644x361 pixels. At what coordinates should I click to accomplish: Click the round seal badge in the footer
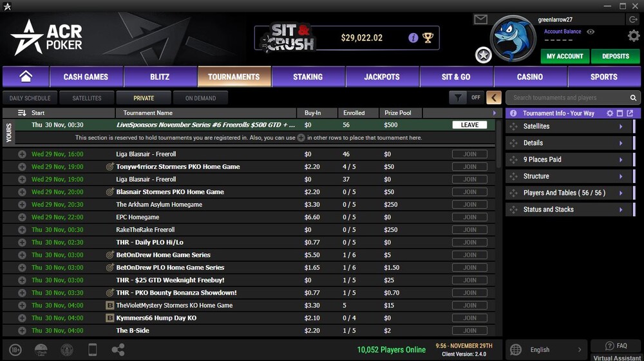tap(66, 350)
